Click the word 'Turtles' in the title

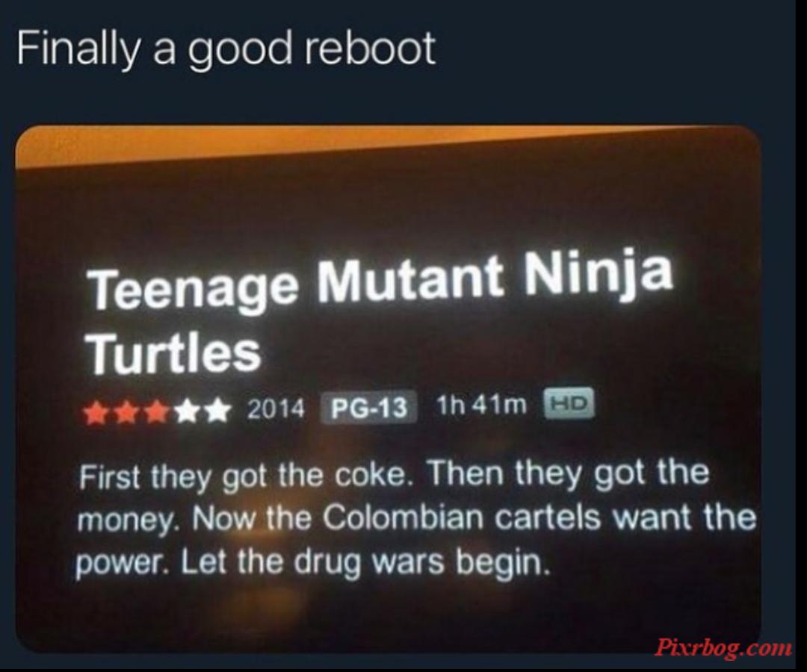(174, 353)
